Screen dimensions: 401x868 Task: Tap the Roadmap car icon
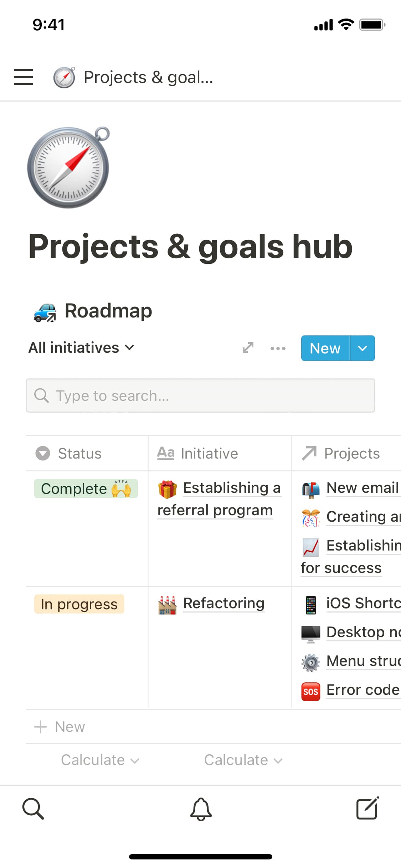[x=45, y=312]
